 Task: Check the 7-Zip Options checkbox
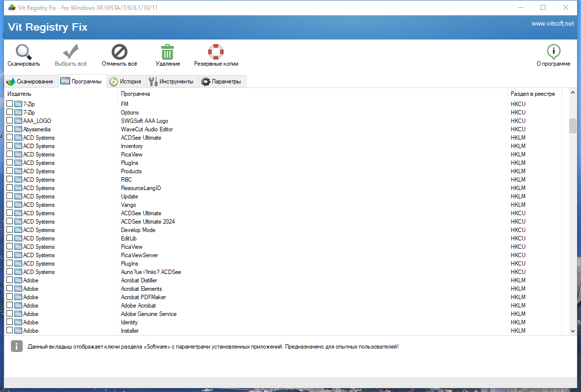(10, 112)
